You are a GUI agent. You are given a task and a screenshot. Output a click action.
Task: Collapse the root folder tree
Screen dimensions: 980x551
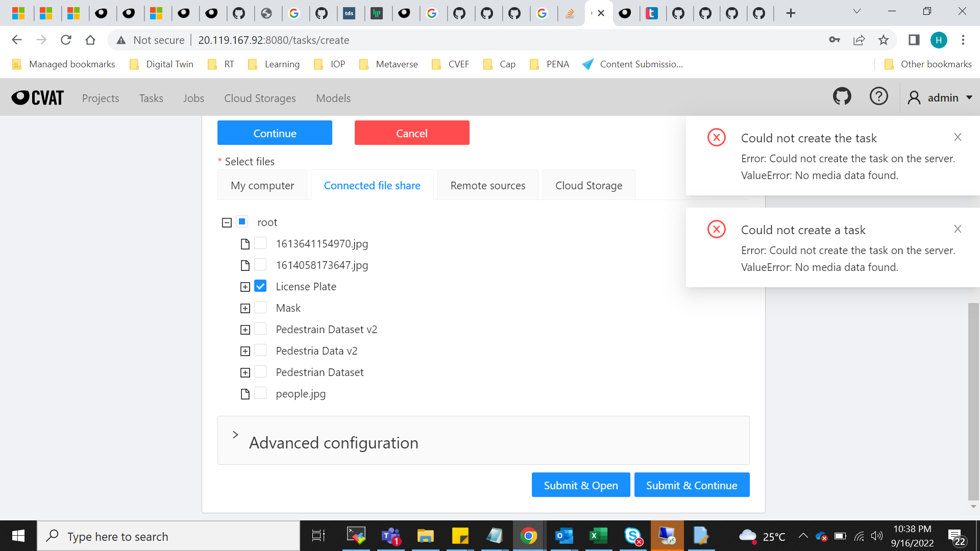[226, 222]
